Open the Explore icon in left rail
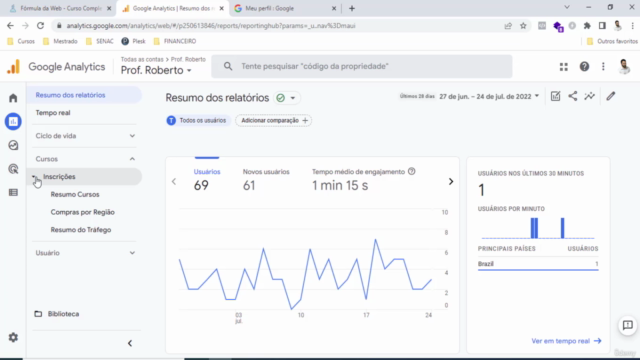 13,145
